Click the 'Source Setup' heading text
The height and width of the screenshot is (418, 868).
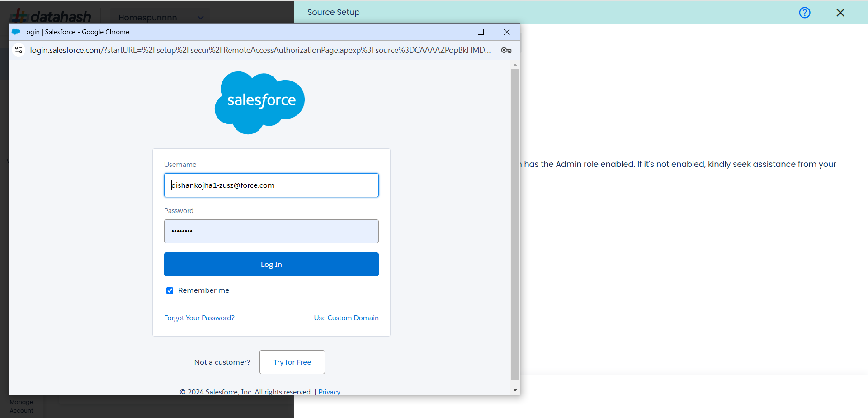334,12
